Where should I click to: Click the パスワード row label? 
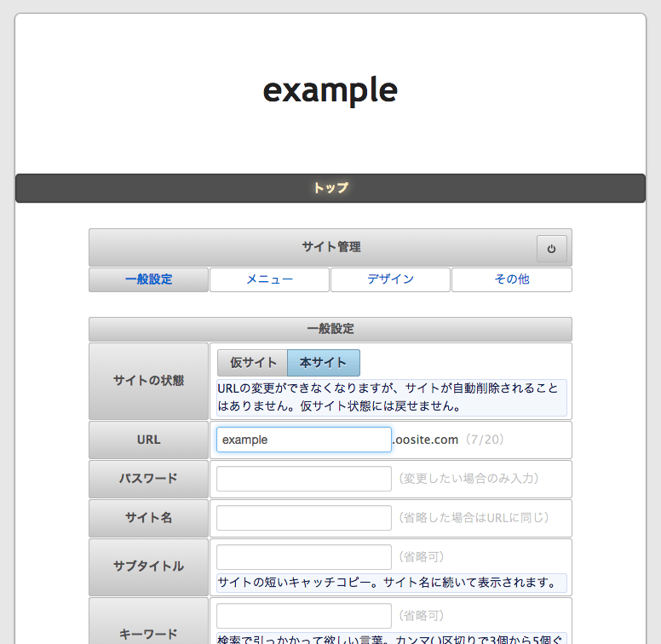coord(148,479)
